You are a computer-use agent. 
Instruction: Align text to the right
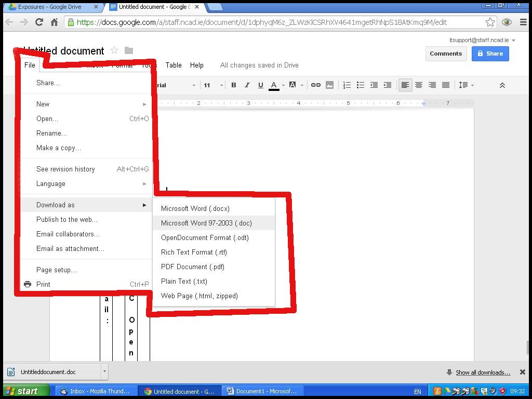pos(432,85)
